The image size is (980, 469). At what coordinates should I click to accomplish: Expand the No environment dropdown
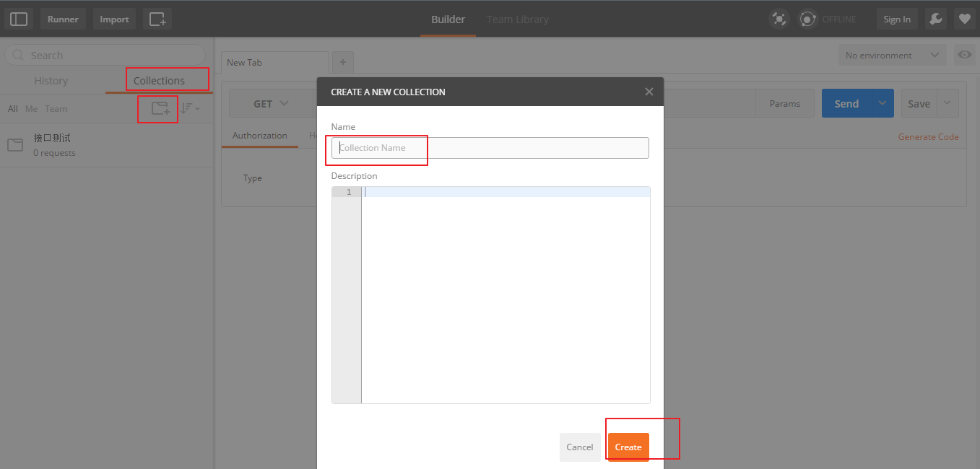pyautogui.click(x=892, y=55)
